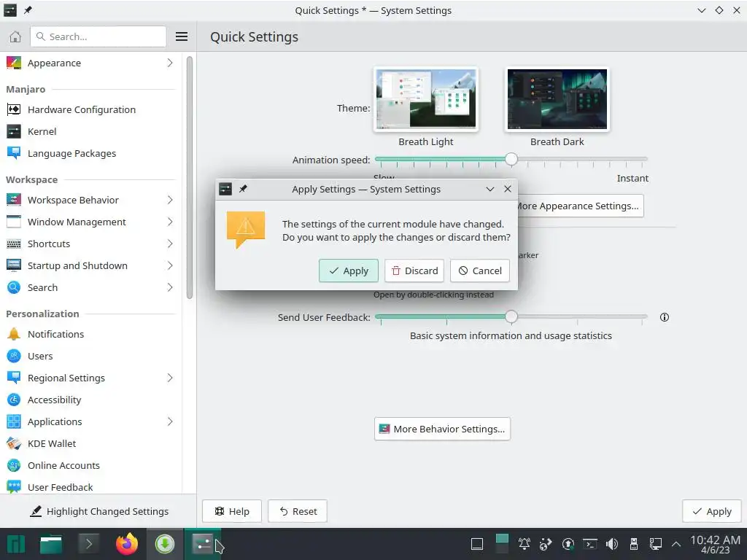
Task: Click the User Feedback icon
Action: click(14, 486)
